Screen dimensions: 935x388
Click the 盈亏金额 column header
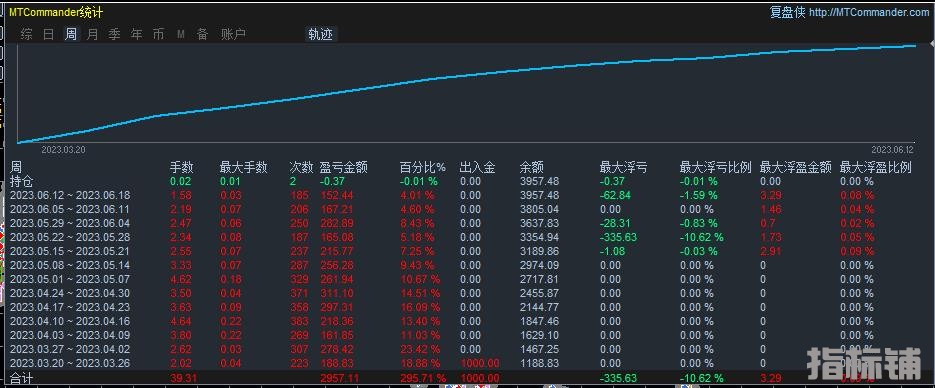tap(344, 168)
